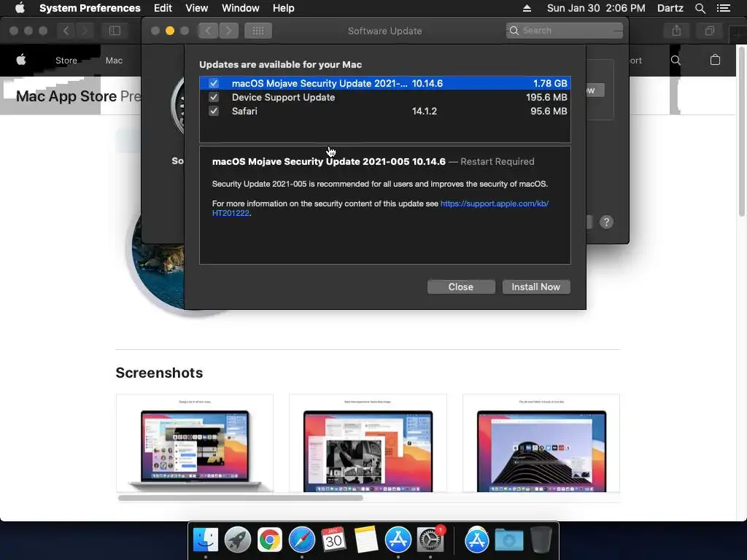
Task: Select the Device Support Update row
Action: (x=385, y=97)
